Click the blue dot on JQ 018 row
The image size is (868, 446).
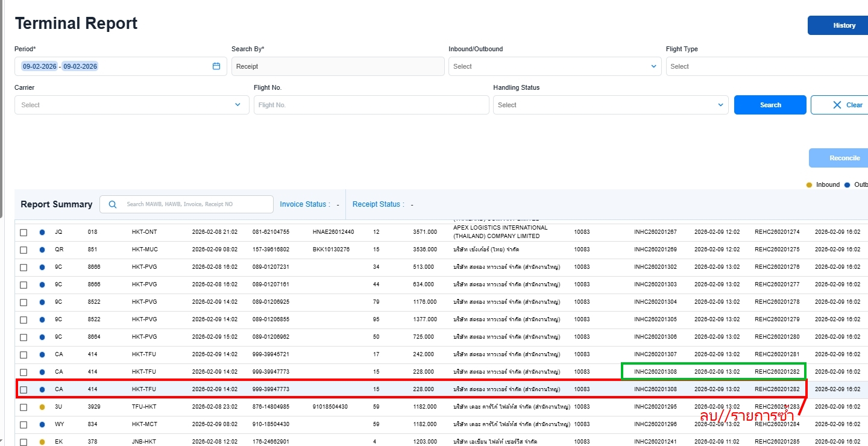[x=42, y=232]
